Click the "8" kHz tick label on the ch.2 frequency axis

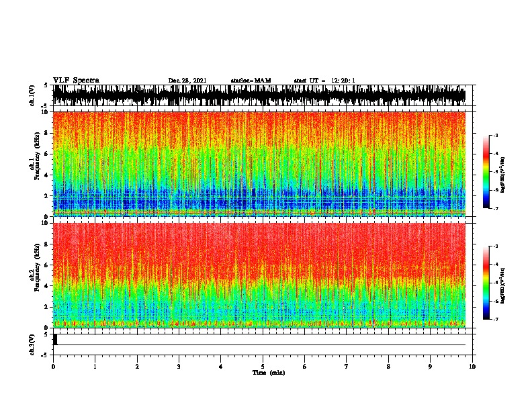click(47, 244)
